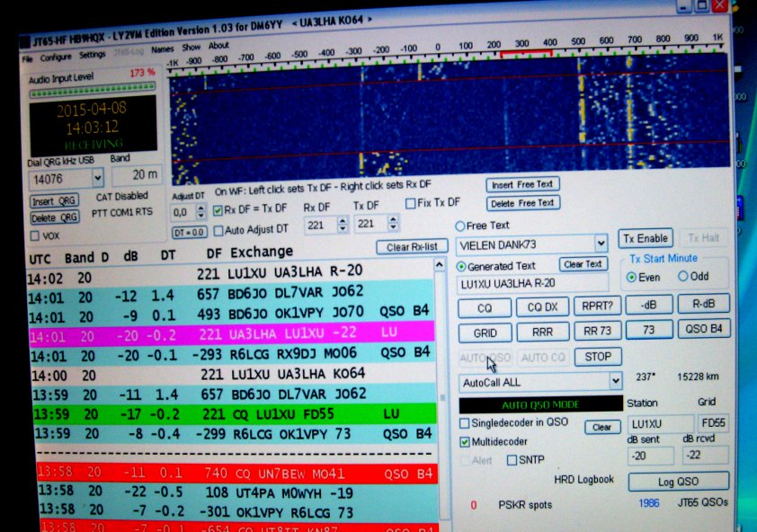Click the Adjust DT spinner arrows
Screen dimensions: 757x532
pyautogui.click(x=200, y=211)
